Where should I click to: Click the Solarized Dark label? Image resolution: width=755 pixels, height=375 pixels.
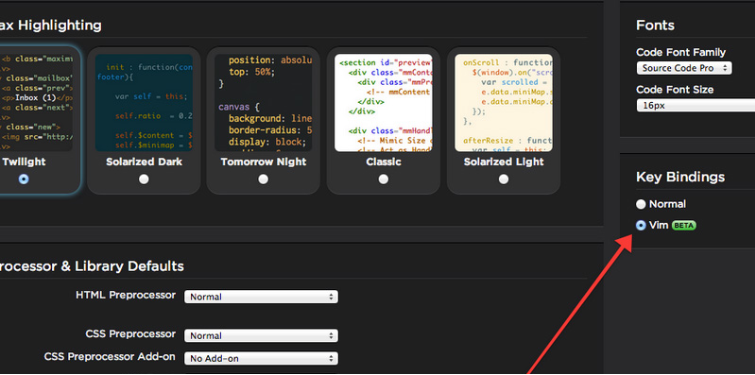(144, 162)
